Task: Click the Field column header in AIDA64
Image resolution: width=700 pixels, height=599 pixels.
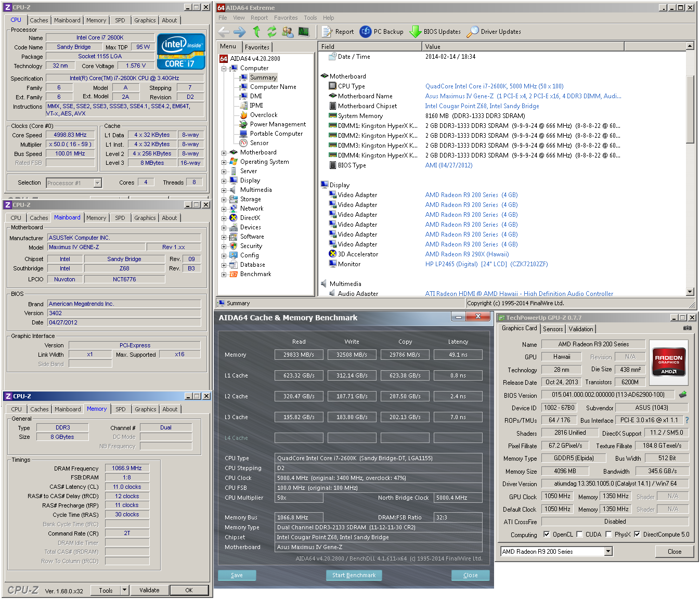Action: (370, 46)
